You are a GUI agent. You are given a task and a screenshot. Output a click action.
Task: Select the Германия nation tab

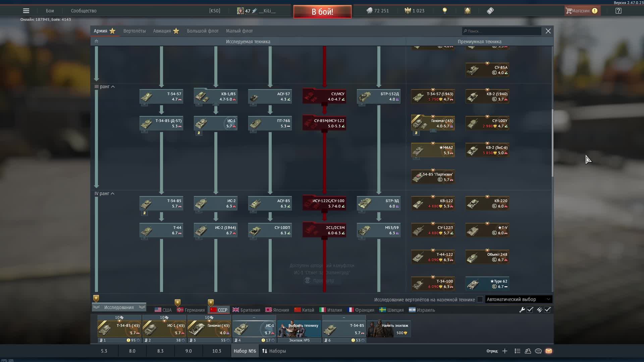[x=191, y=310]
